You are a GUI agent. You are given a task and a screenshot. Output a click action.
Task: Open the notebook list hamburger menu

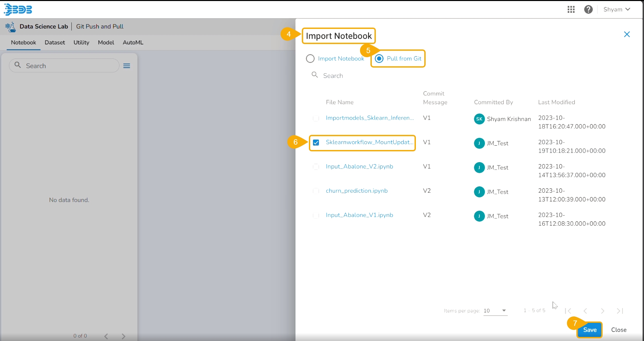coord(127,66)
